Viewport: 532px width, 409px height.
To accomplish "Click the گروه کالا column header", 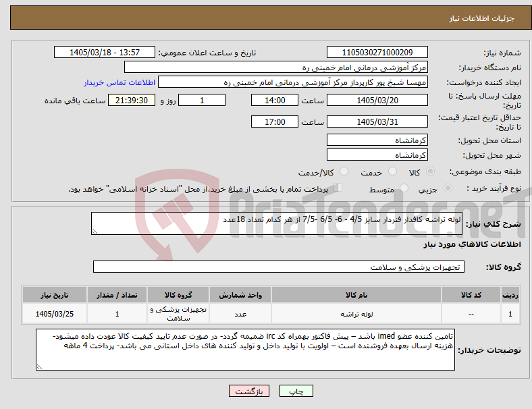I will click(178, 295).
